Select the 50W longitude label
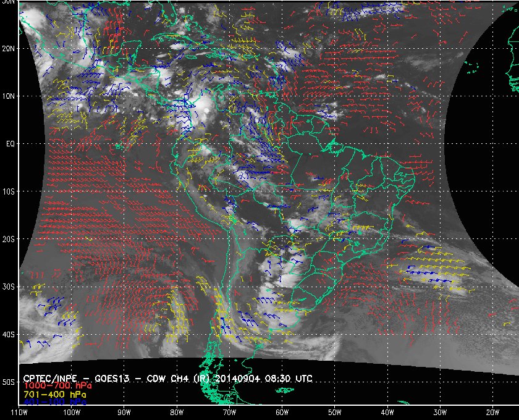Screen dimensions: 519x420 tap(335, 413)
